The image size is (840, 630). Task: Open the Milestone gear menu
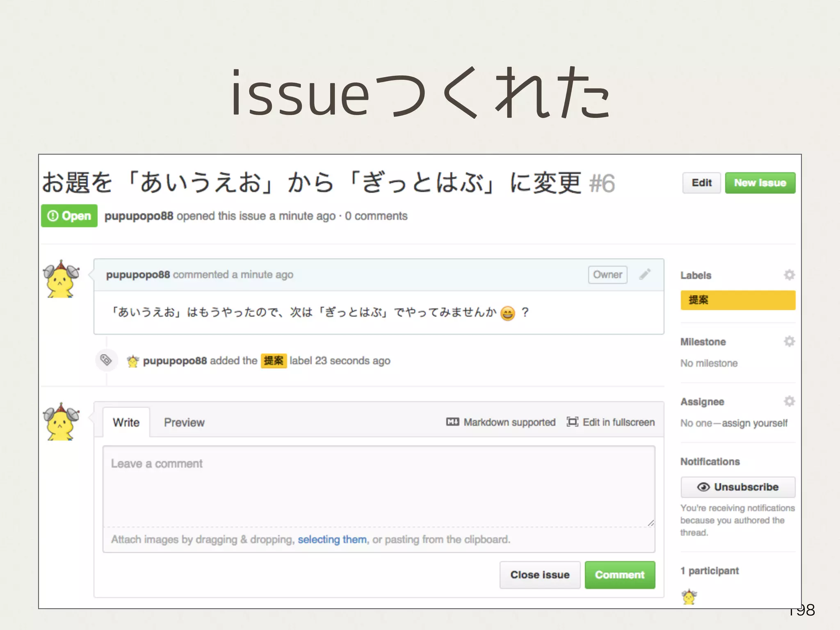tap(789, 341)
